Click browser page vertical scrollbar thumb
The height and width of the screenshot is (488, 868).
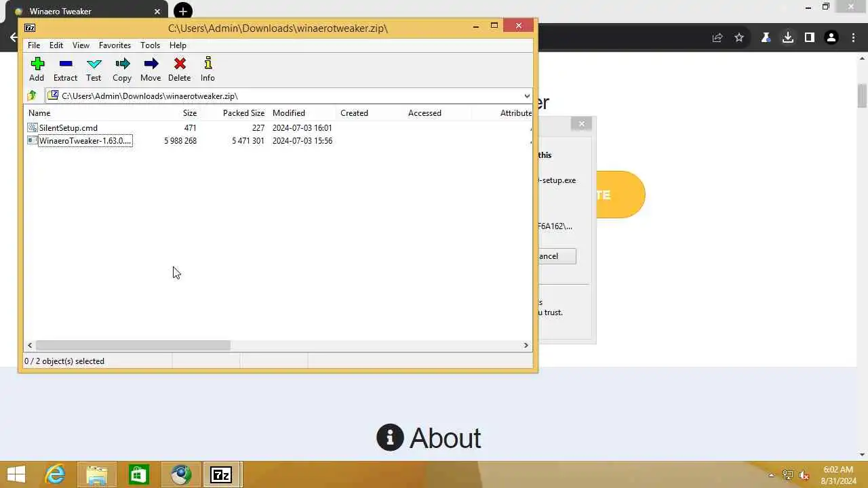862,96
